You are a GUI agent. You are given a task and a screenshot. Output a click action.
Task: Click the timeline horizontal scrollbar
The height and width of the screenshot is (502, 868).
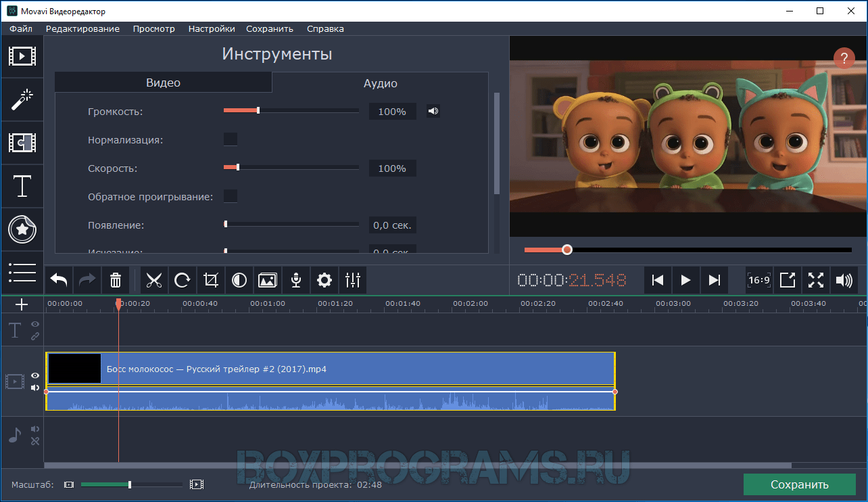(x=418, y=465)
